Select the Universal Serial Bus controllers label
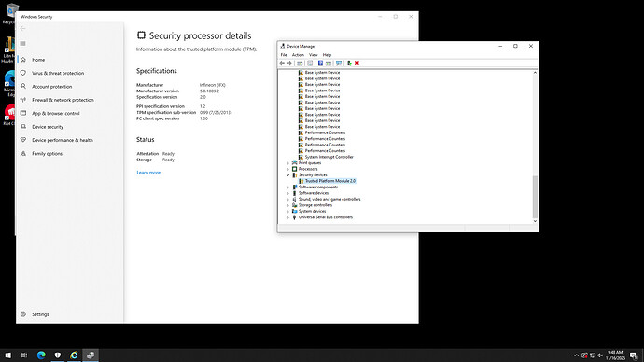The height and width of the screenshot is (362, 644). point(326,217)
